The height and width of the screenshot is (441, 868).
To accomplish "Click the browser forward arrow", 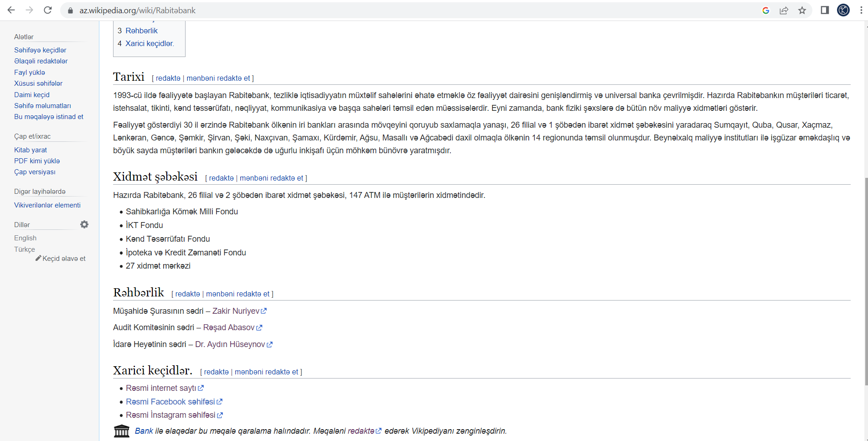I will (30, 10).
